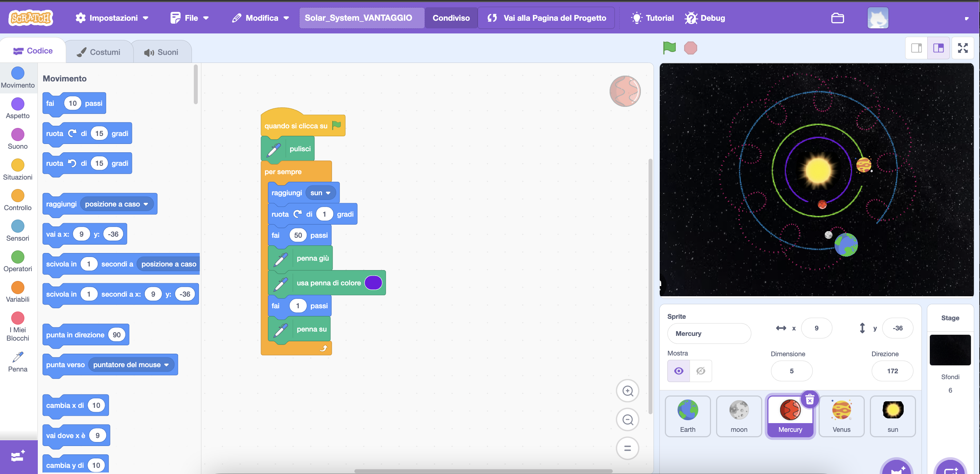This screenshot has height=474, width=980.
Task: Stop the project with red stop button
Action: coord(690,48)
